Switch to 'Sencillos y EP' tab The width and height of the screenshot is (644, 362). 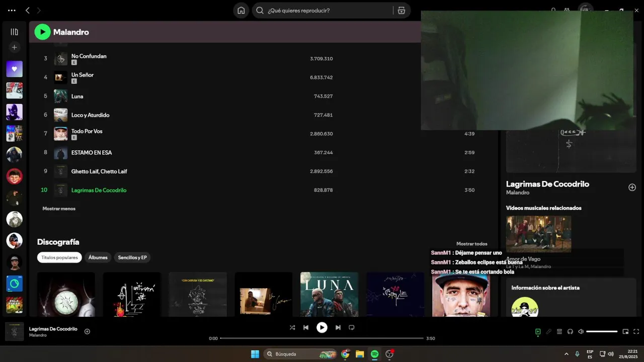click(x=132, y=257)
